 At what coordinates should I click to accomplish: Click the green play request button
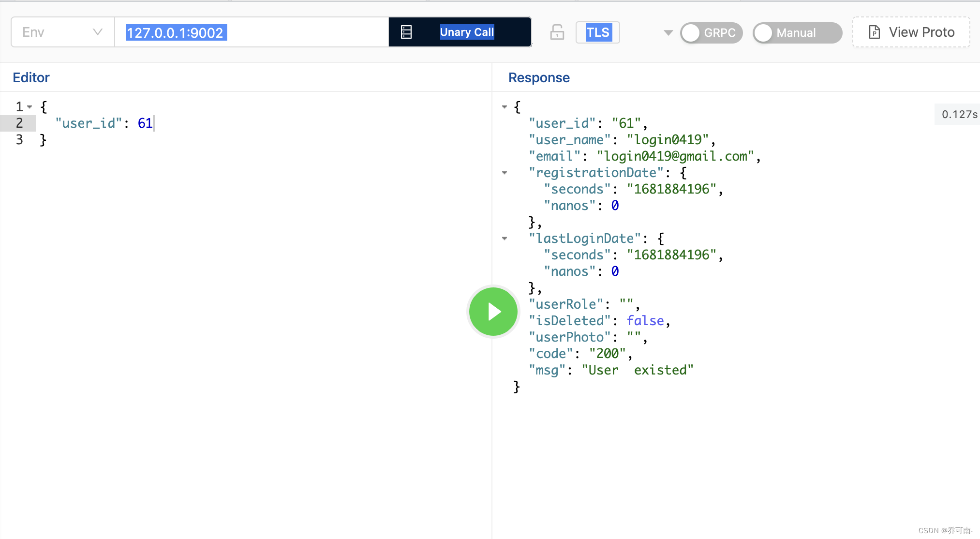tap(493, 312)
